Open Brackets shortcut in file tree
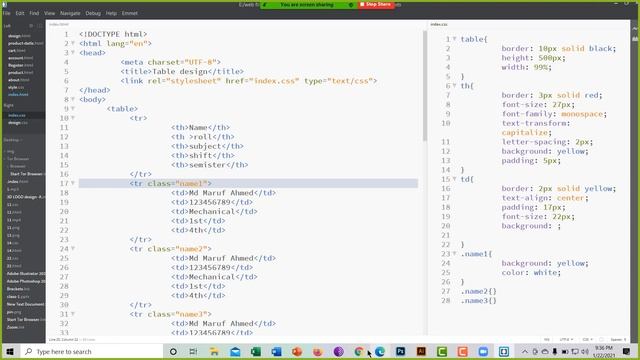 pyautogui.click(x=18, y=289)
